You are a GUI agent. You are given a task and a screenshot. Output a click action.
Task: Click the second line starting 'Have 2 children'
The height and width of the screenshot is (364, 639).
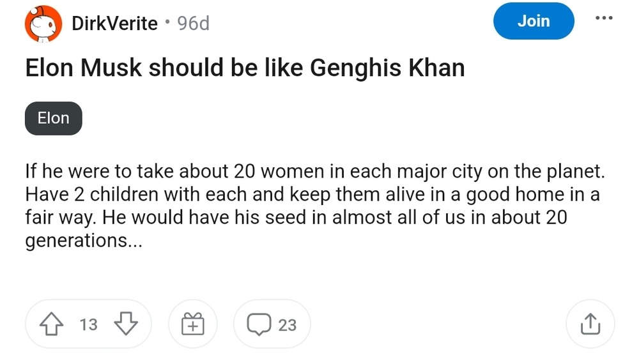[x=312, y=195]
